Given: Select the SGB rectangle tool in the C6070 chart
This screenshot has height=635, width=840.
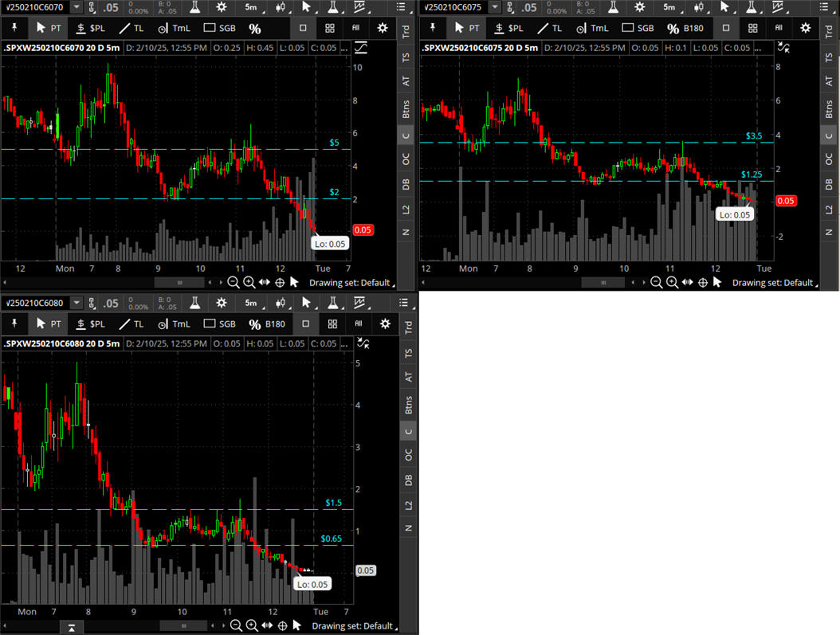Looking at the screenshot, I should (x=220, y=28).
